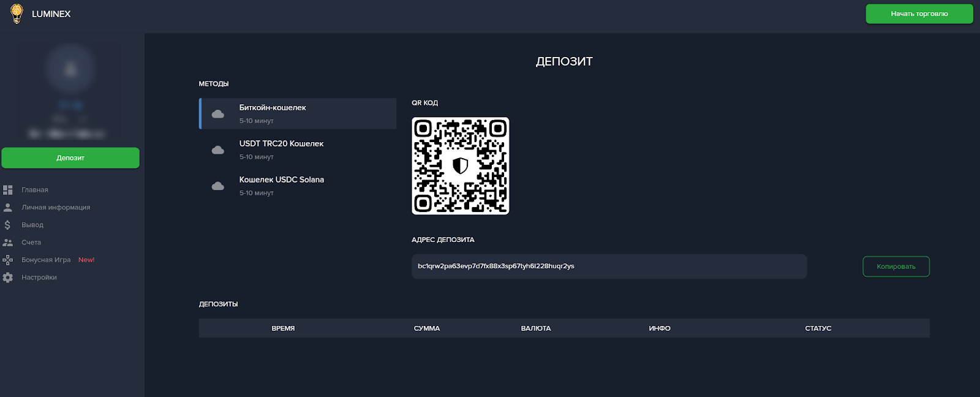Click the МЕТОДЫ section label
This screenshot has height=397, width=980.
click(214, 84)
